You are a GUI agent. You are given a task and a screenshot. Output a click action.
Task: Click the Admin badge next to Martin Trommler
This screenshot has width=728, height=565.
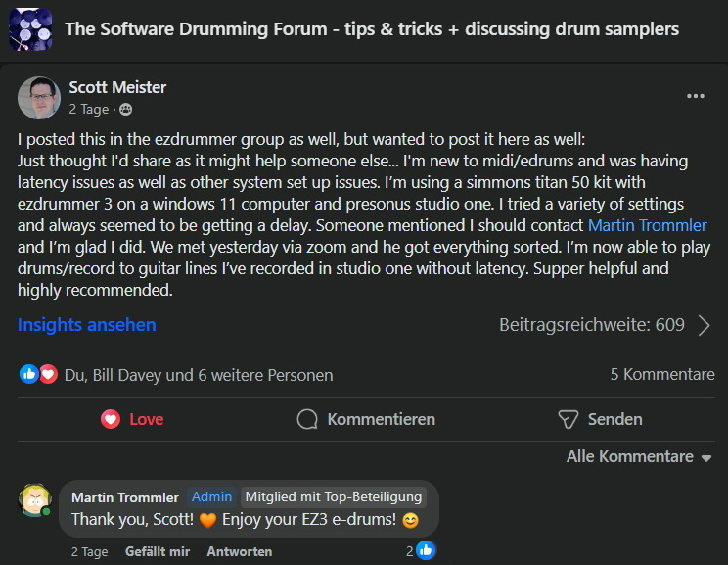tap(211, 496)
